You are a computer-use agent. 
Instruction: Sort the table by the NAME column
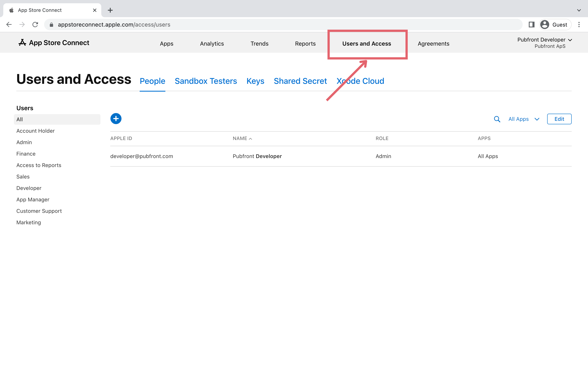(x=242, y=138)
